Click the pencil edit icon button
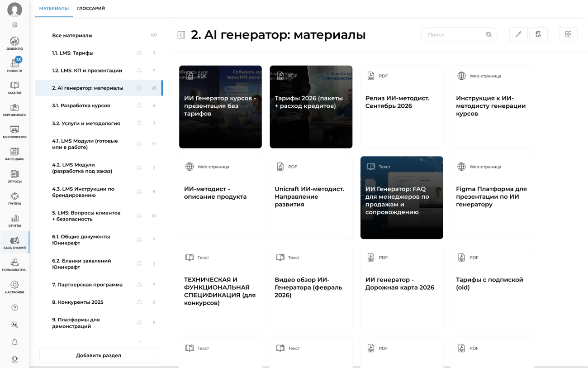The height and width of the screenshot is (368, 588). tap(518, 34)
